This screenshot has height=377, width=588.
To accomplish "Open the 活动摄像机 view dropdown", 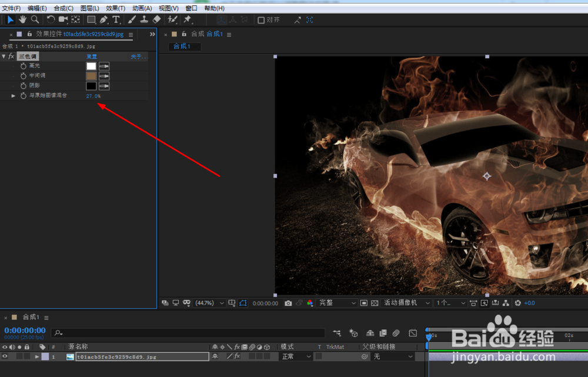I will pos(406,303).
